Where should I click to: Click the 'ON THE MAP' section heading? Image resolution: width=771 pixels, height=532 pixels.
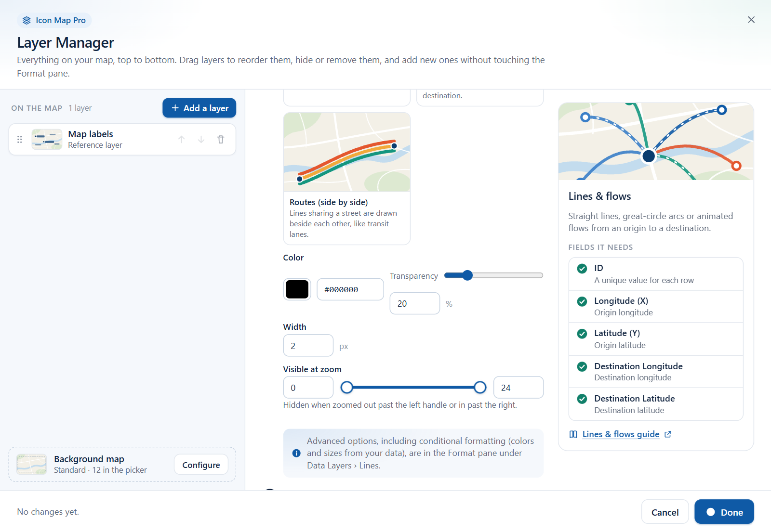[37, 108]
